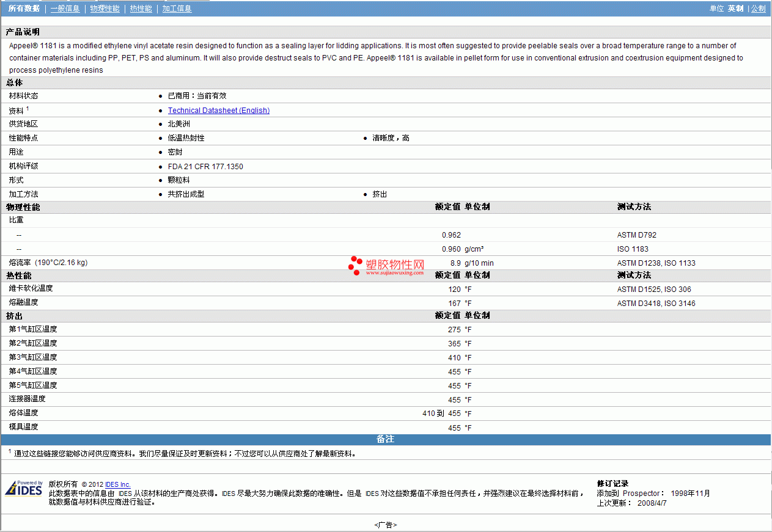Select 英制 units

tap(735, 9)
